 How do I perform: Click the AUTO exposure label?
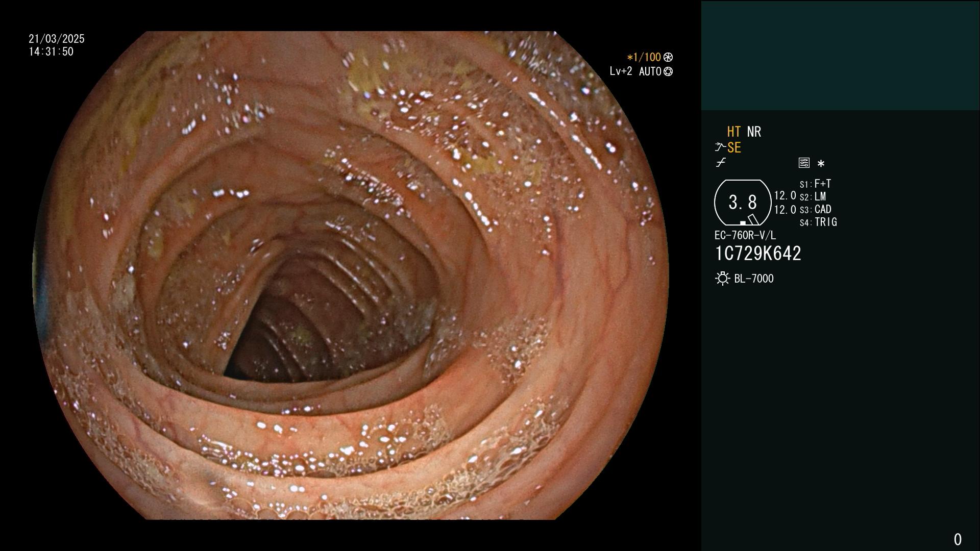[x=650, y=72]
